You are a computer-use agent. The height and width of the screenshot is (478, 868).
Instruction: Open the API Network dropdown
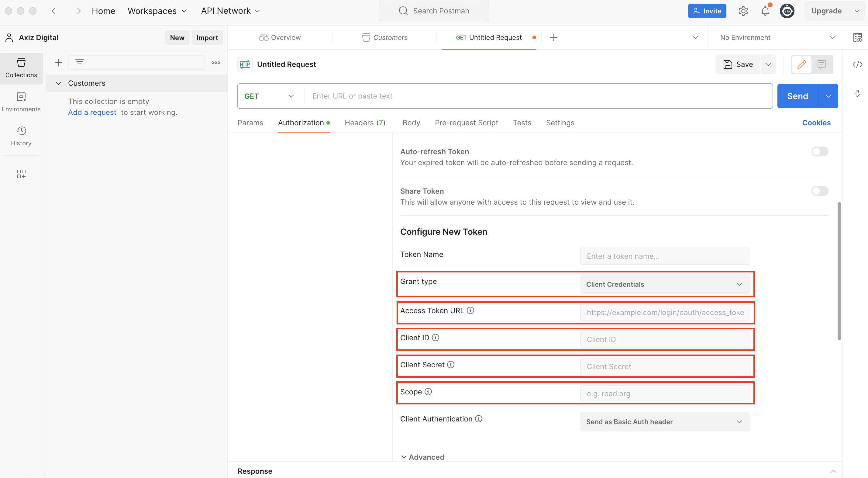coord(230,11)
